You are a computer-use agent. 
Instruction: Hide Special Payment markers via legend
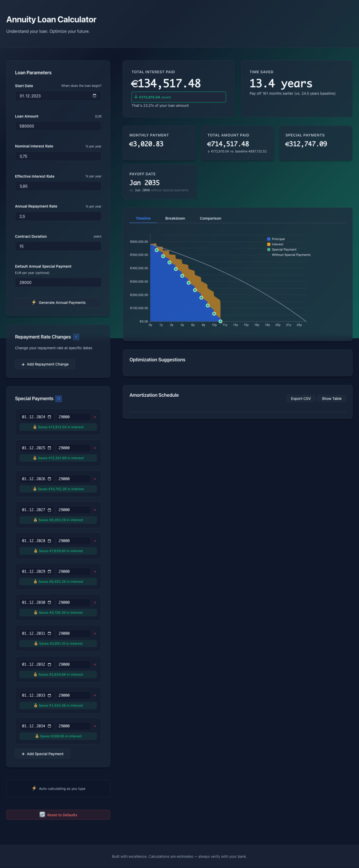click(x=281, y=250)
